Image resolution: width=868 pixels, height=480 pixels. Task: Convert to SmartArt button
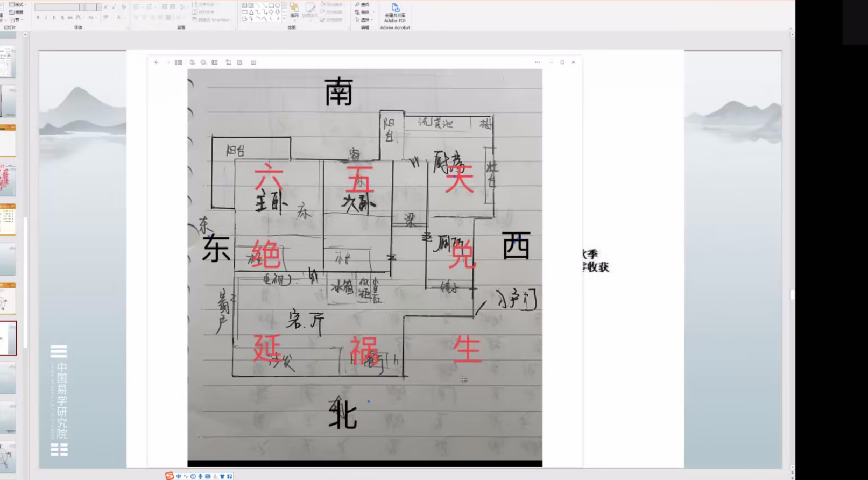211,20
